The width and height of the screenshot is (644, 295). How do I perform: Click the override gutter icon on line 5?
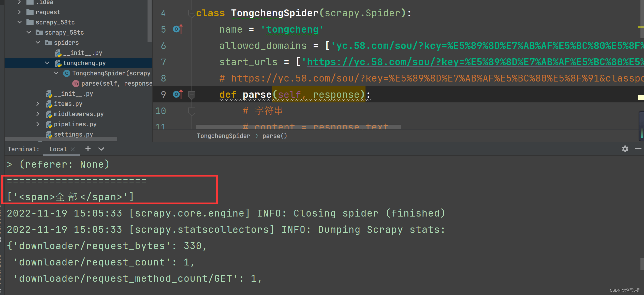coord(178,29)
